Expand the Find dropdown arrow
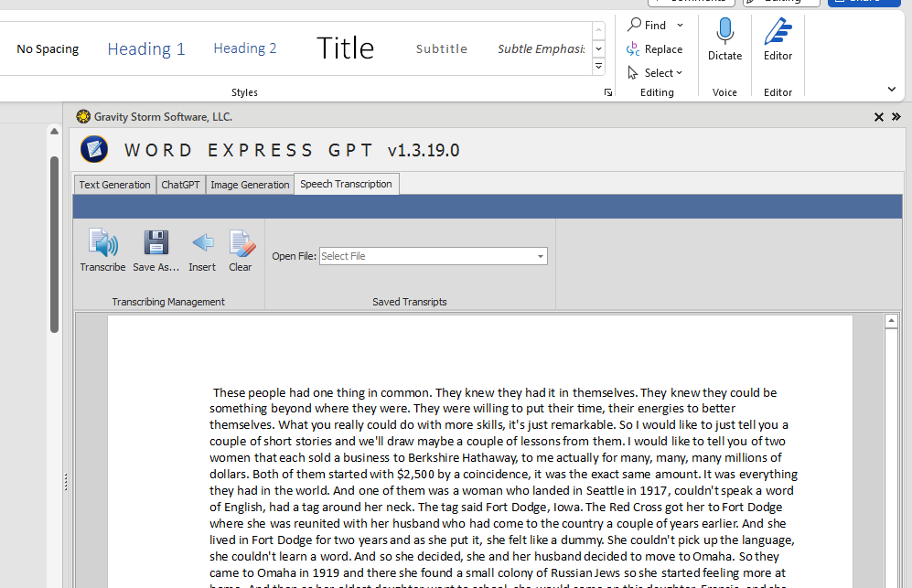The width and height of the screenshot is (912, 588). point(680,25)
